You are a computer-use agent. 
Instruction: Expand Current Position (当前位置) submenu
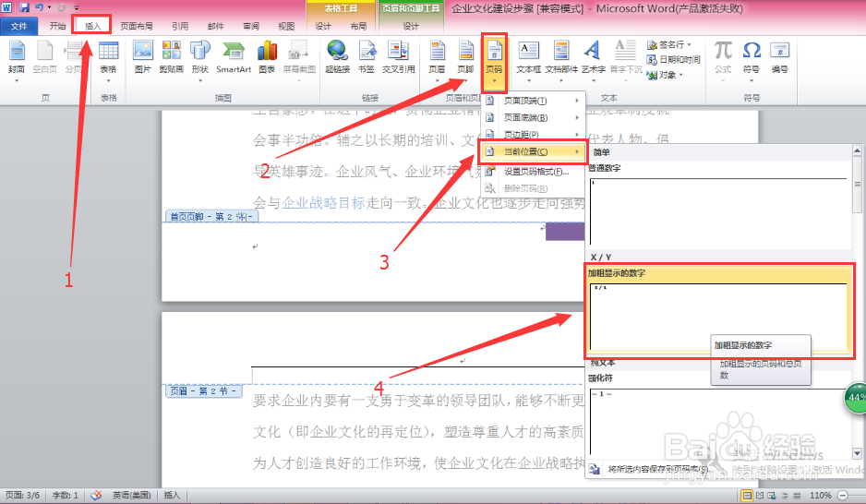point(533,151)
